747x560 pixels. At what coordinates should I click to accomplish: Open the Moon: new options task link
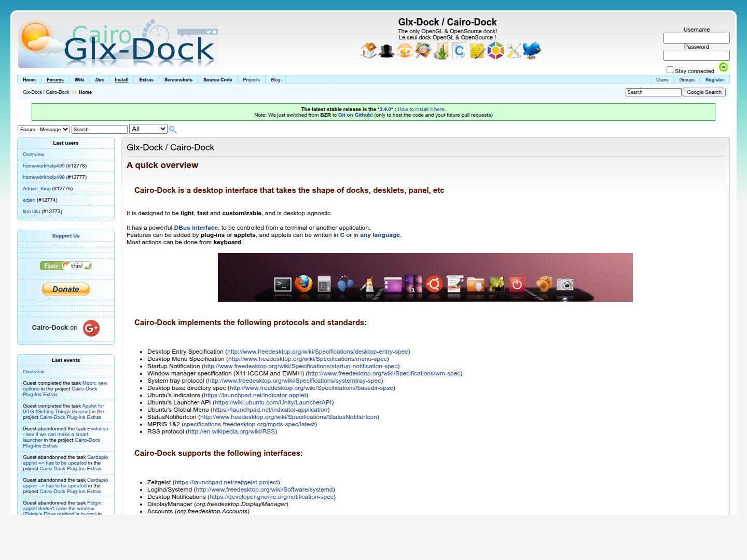pyautogui.click(x=65, y=386)
